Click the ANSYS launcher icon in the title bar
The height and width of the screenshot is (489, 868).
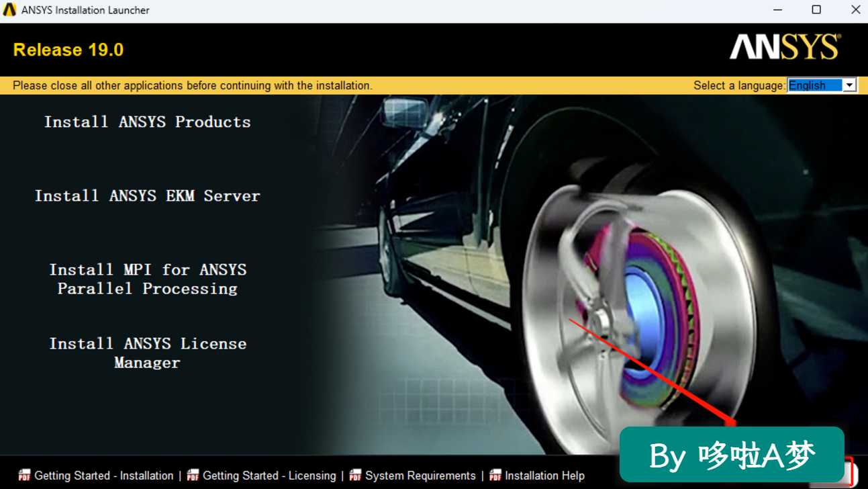tap(9, 10)
